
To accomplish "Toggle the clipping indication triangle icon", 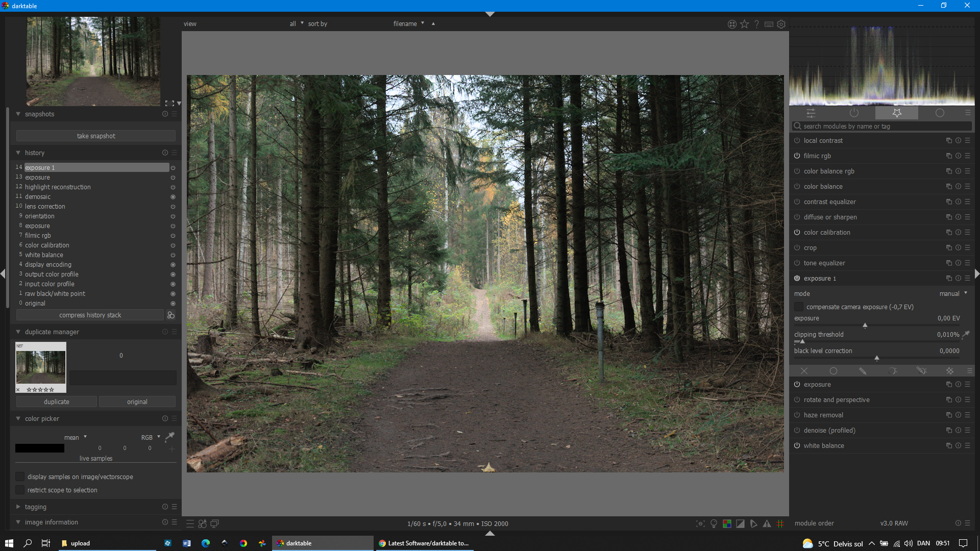I will pos(740,523).
